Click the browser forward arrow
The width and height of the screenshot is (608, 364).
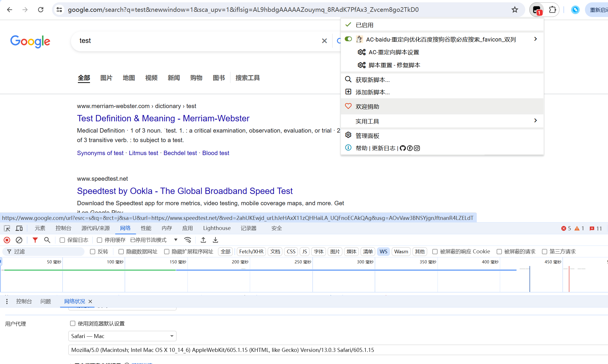point(25,10)
